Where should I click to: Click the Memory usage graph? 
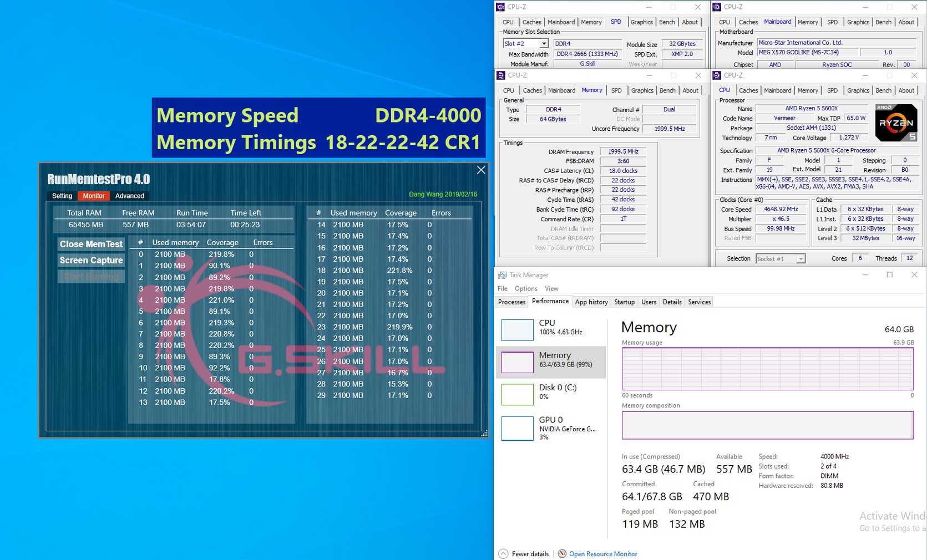[768, 369]
